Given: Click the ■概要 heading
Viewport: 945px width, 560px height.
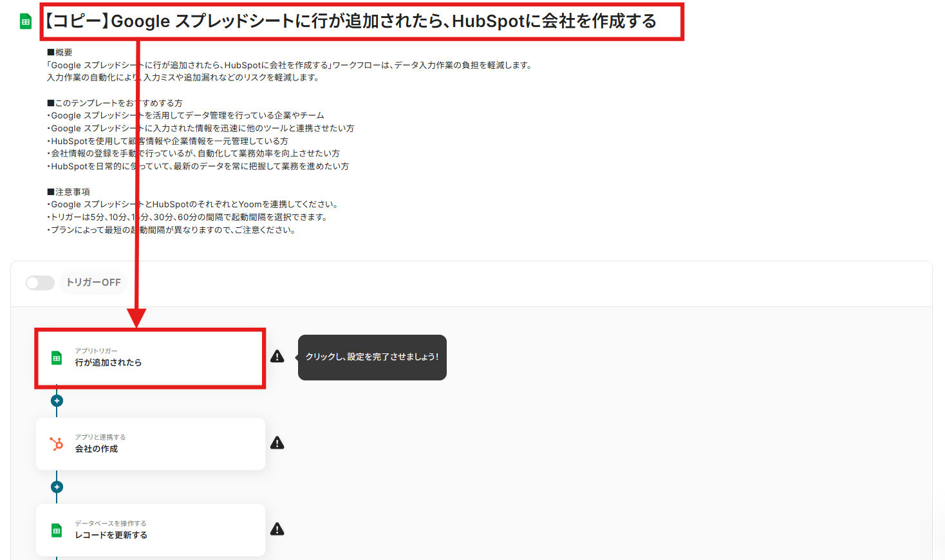Looking at the screenshot, I should coord(60,52).
